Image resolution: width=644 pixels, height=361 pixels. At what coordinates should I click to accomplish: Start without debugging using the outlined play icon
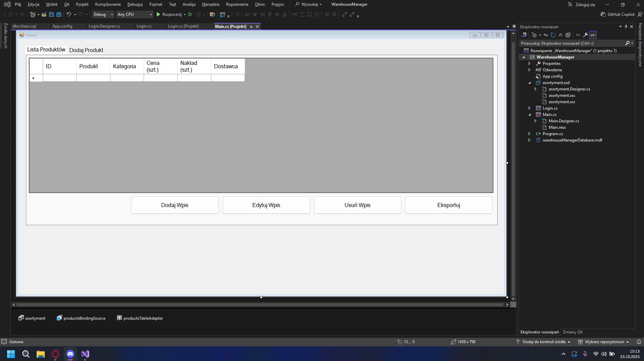point(190,14)
